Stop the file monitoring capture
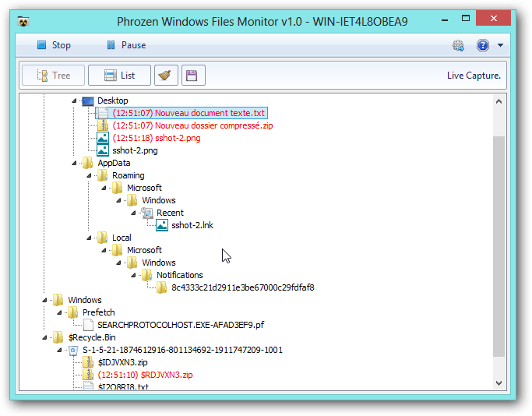This screenshot has height=416, width=532. click(x=54, y=45)
